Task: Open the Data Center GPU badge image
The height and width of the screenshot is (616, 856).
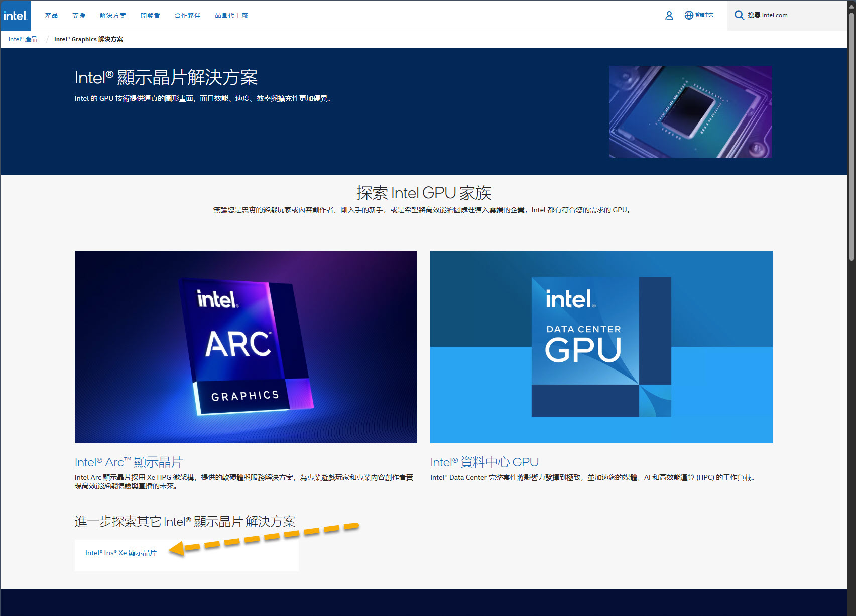Action: [601, 347]
